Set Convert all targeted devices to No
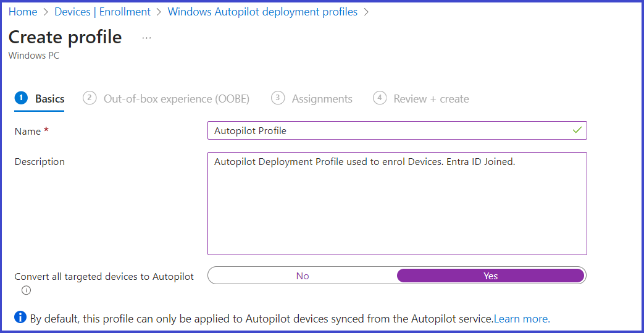644x333 pixels. pos(303,276)
